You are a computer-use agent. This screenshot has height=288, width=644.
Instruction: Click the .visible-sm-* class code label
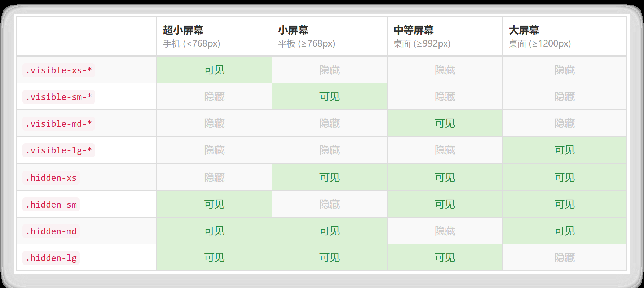tap(59, 97)
